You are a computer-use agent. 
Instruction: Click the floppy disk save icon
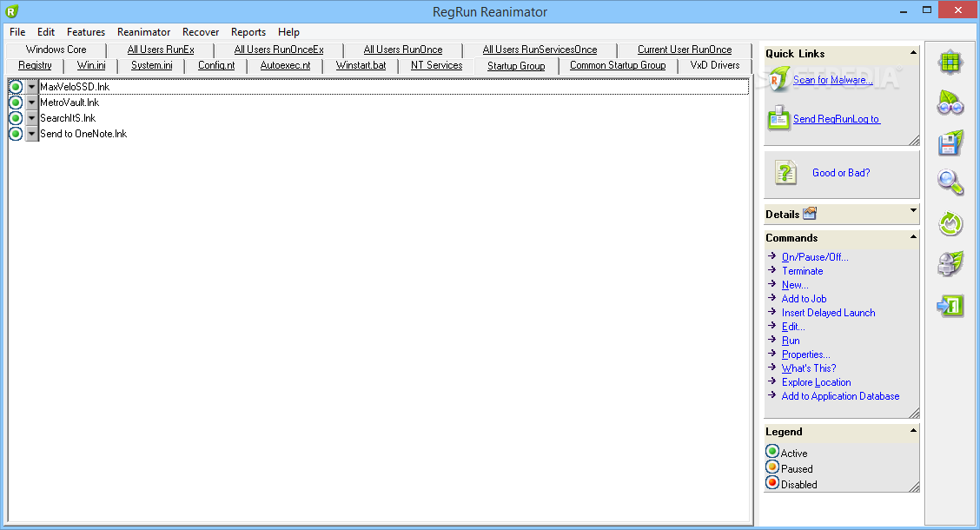(x=950, y=143)
